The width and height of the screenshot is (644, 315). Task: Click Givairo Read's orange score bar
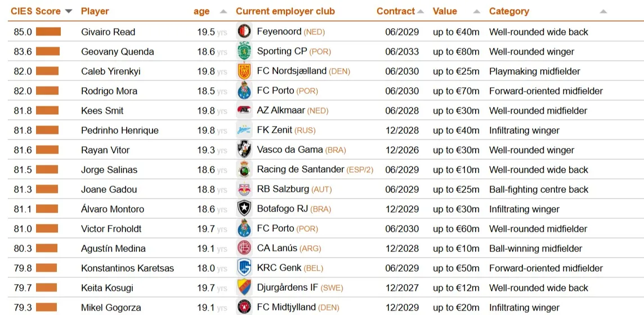click(x=48, y=31)
